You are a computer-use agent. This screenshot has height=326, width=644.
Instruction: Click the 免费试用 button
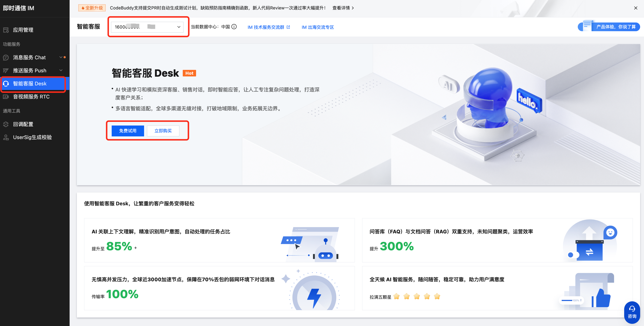[x=128, y=131]
